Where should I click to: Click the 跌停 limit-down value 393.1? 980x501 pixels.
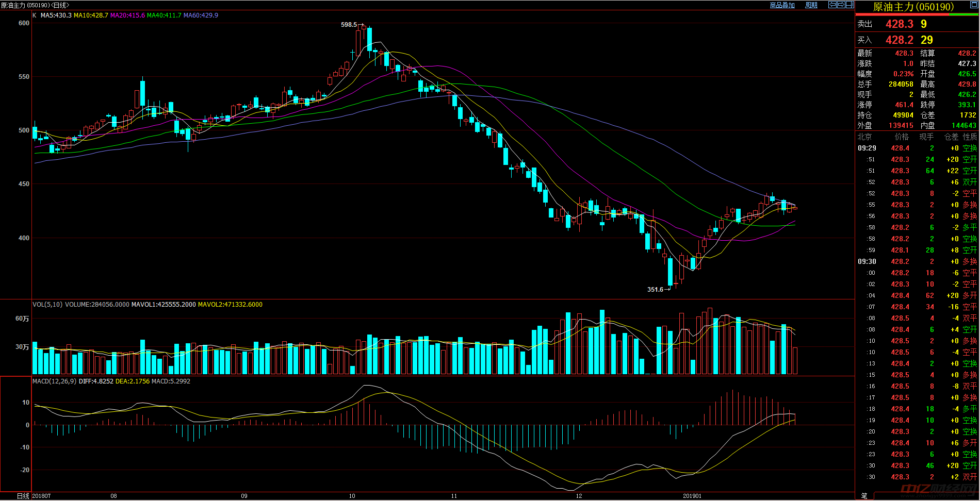click(967, 105)
